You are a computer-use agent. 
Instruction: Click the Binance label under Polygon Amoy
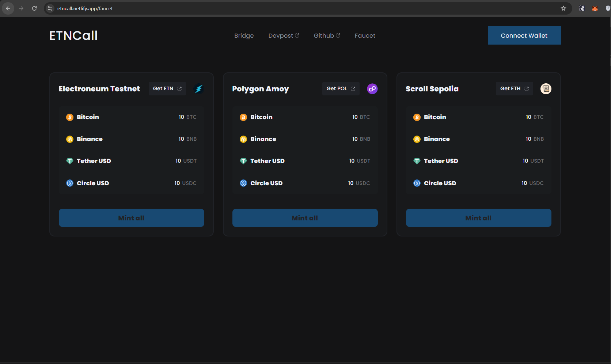click(x=263, y=139)
